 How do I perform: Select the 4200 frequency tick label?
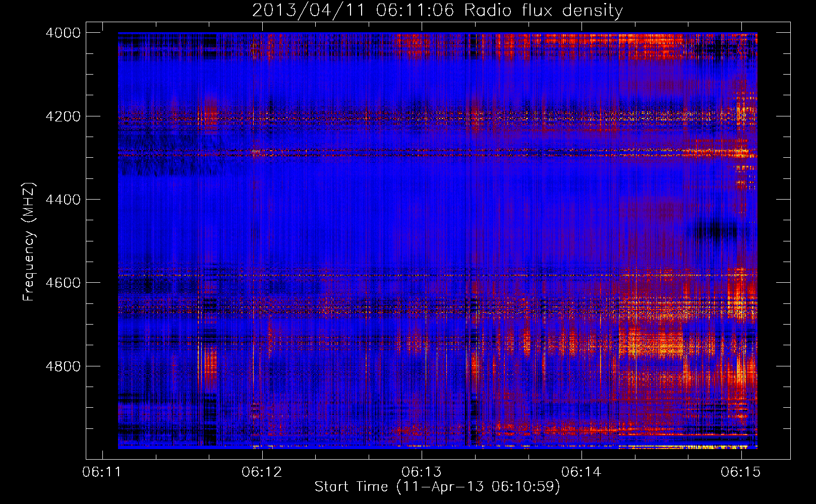(63, 116)
